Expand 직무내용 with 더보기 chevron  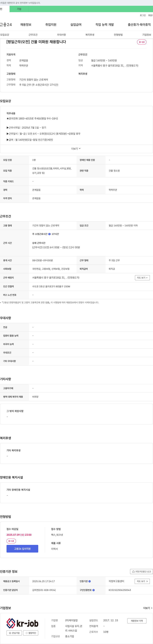pyautogui.click(x=76, y=149)
